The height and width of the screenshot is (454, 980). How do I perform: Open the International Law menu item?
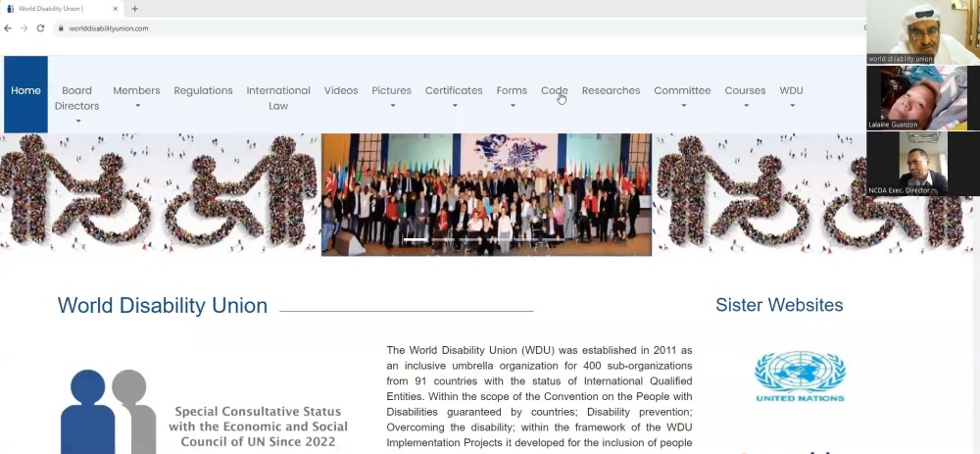click(x=278, y=98)
